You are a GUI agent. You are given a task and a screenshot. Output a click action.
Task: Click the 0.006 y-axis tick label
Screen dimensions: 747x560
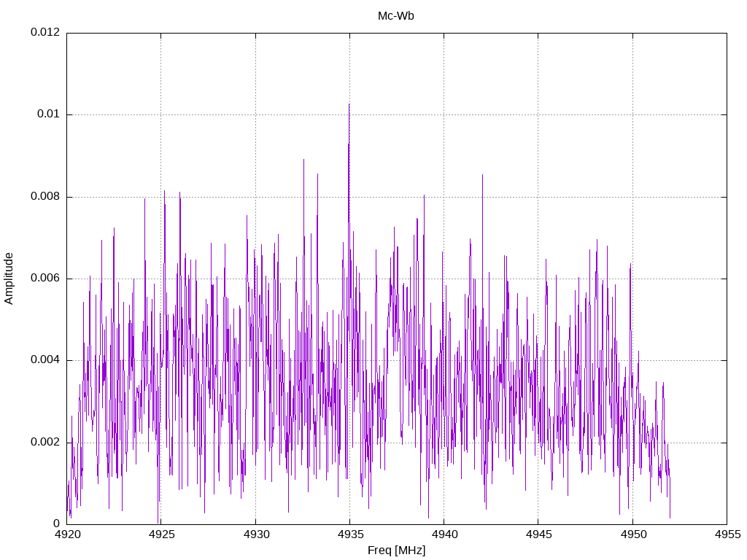pos(45,278)
